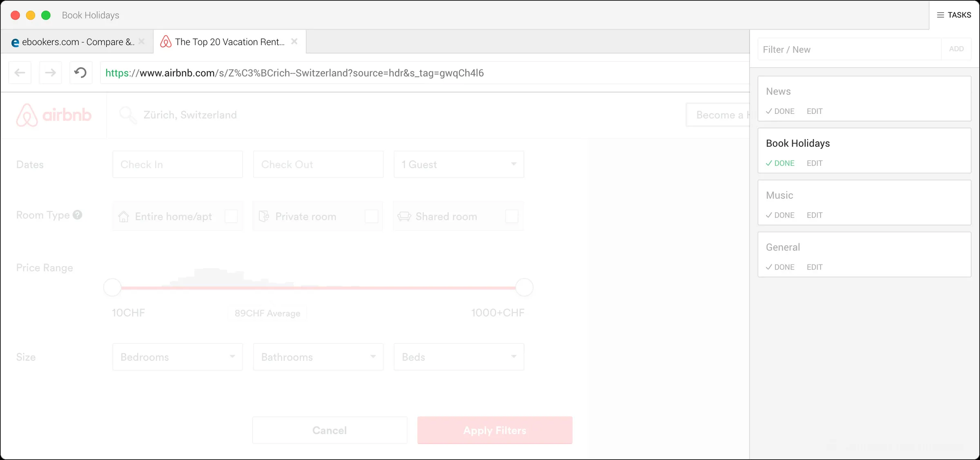Click the search magnifier icon
The image size is (980, 460).
pos(127,115)
